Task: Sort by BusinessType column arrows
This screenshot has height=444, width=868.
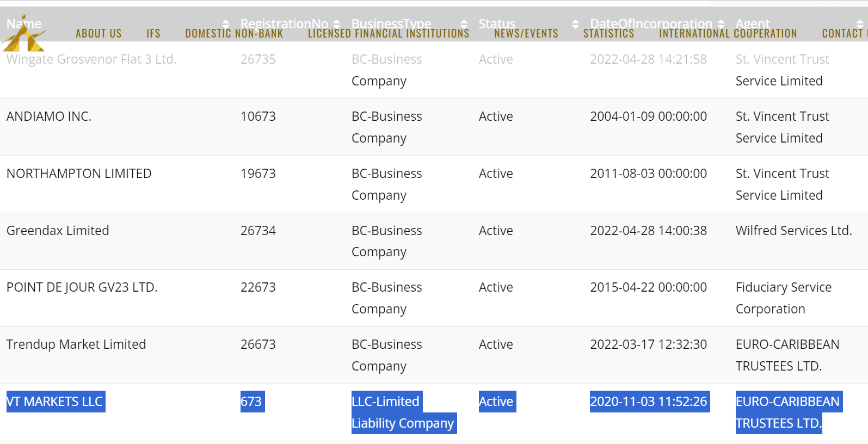Action: (464, 24)
